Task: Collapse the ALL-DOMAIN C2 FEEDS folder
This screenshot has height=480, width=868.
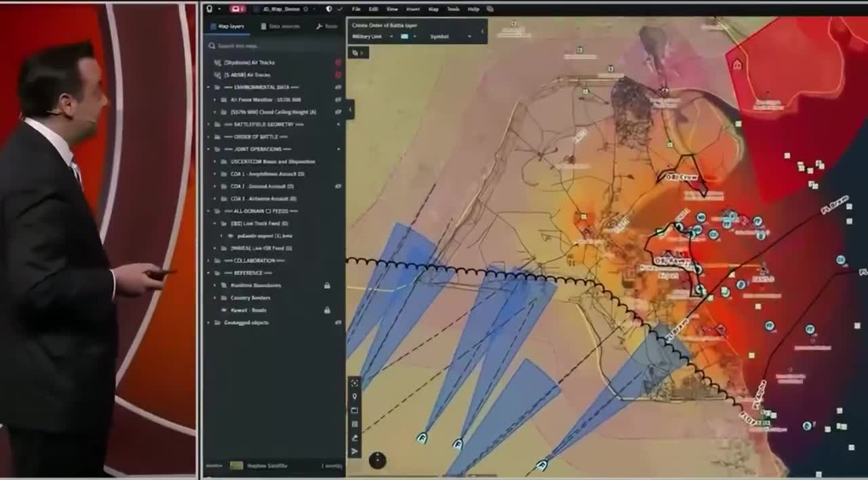Action: 209,211
